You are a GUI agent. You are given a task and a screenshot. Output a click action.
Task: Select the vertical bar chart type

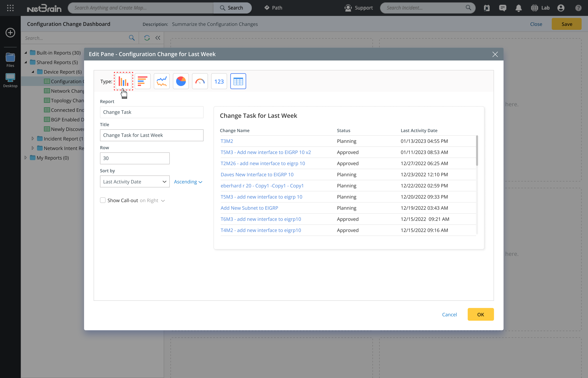click(123, 81)
